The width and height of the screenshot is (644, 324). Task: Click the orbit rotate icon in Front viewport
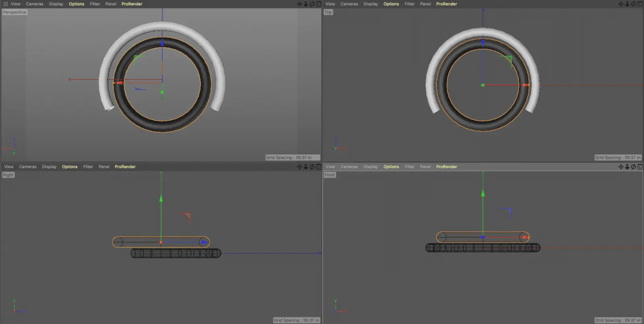tap(633, 167)
